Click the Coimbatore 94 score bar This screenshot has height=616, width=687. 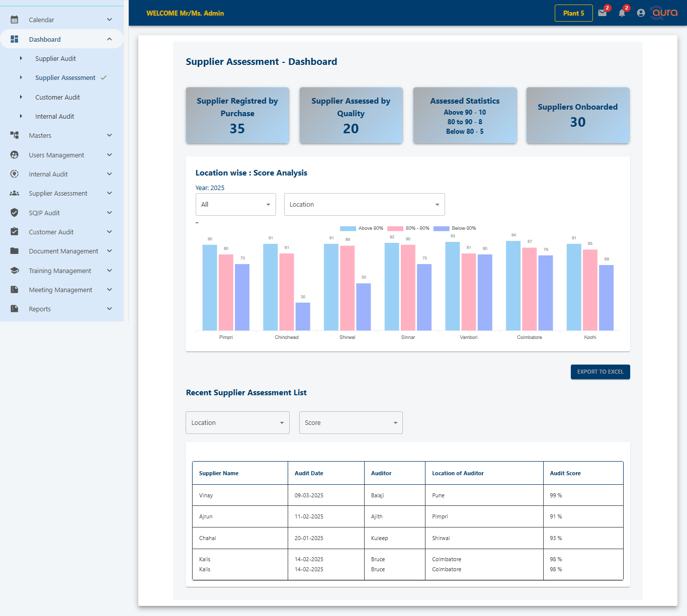point(513,286)
